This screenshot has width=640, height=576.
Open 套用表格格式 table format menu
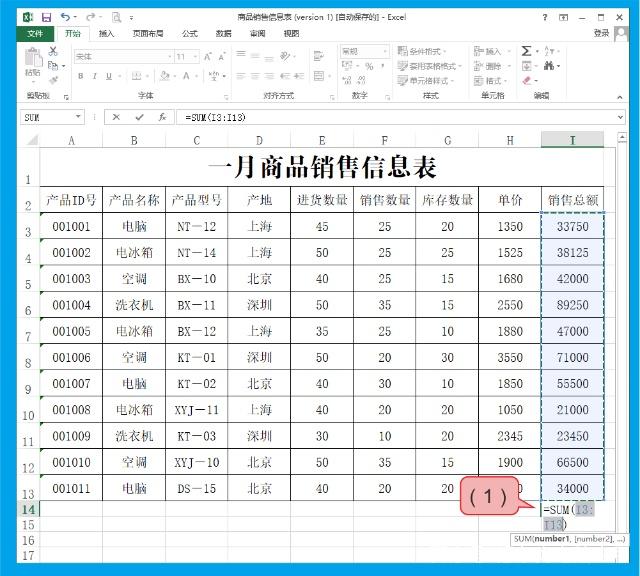(430, 66)
